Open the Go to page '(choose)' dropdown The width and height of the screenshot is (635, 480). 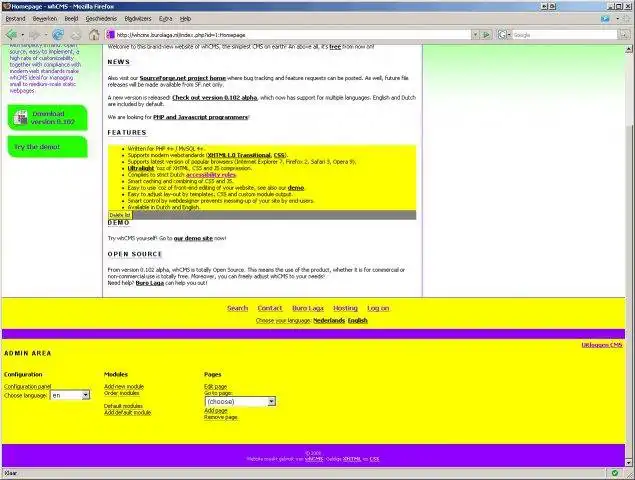coord(240,401)
